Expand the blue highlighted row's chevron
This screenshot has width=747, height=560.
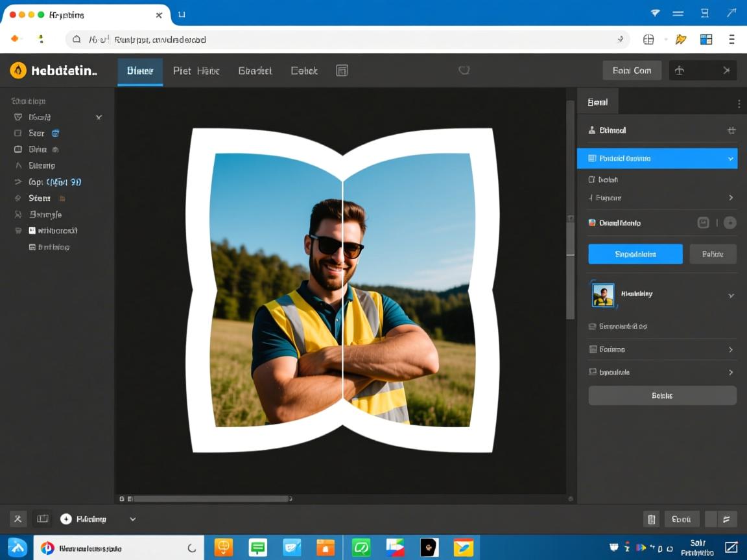[x=731, y=159]
